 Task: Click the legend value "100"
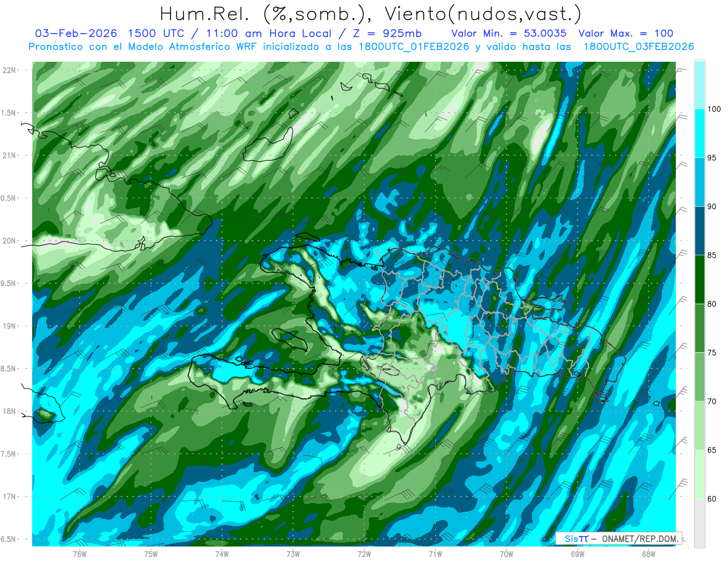714,109
